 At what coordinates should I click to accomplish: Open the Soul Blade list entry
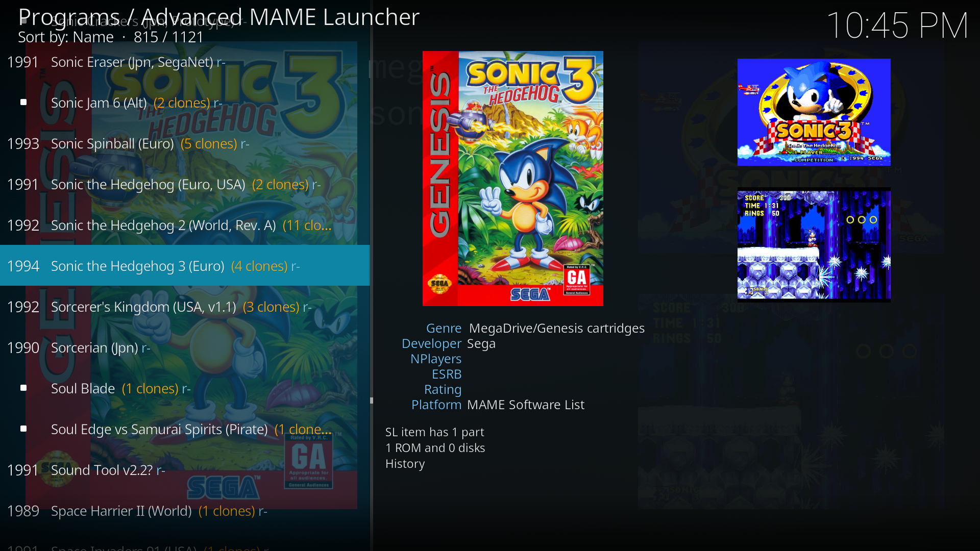tap(82, 388)
